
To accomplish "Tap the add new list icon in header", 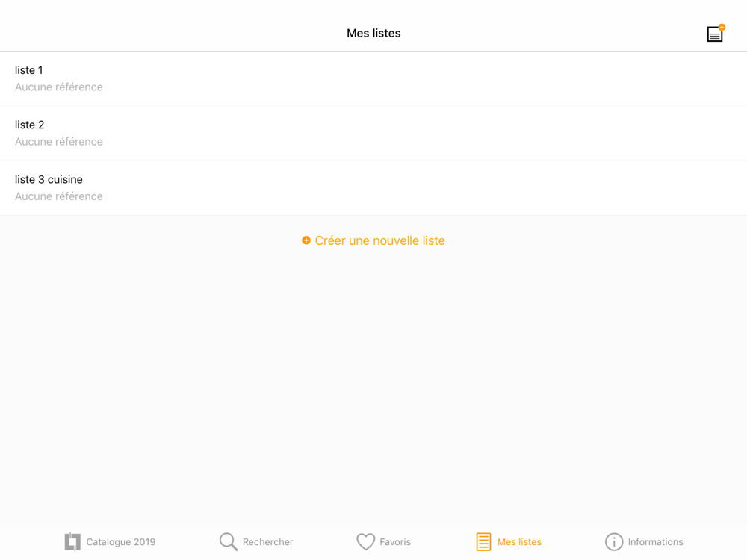I will [715, 34].
